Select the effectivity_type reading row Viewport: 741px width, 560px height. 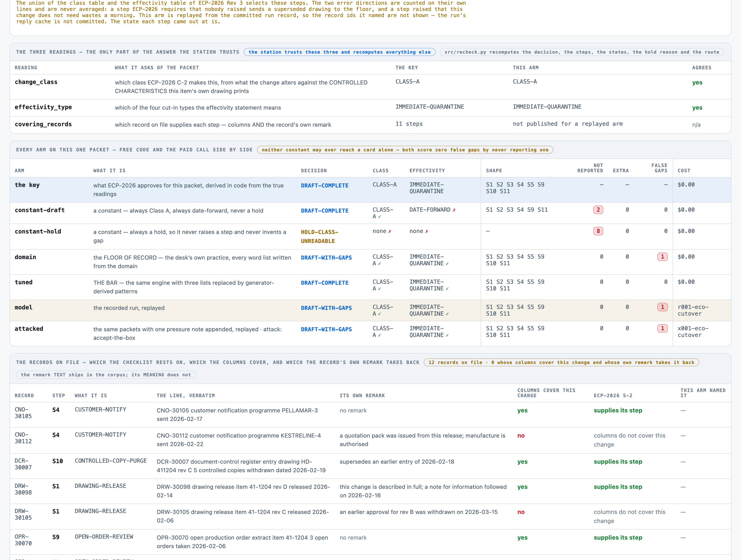click(370, 108)
